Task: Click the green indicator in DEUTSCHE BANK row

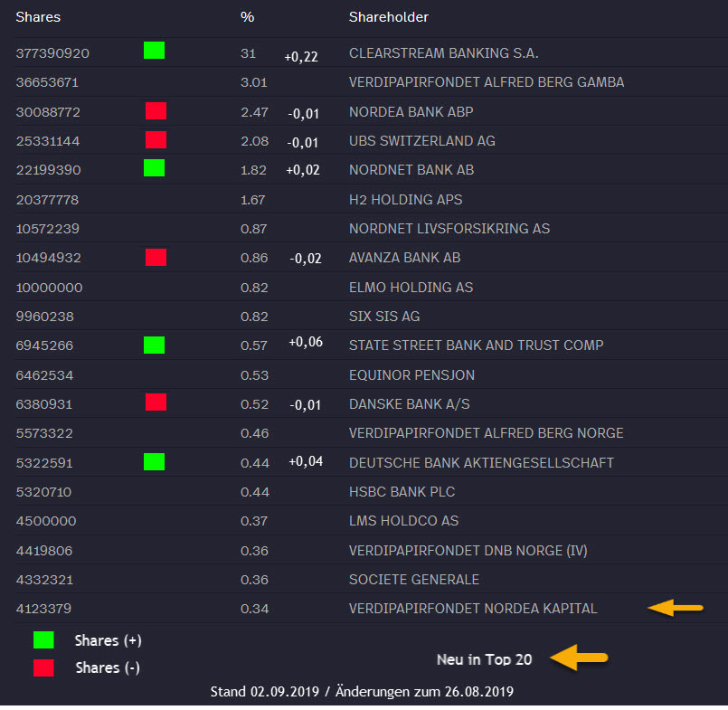Action: click(154, 461)
